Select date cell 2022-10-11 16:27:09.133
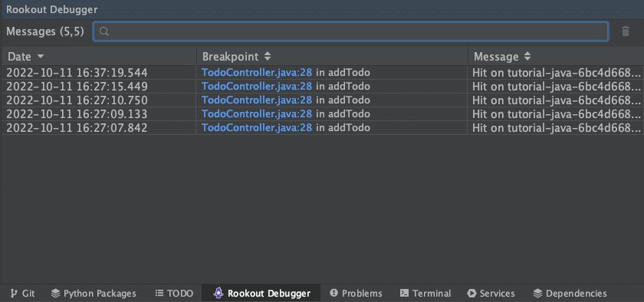The image size is (644, 302). click(x=99, y=113)
